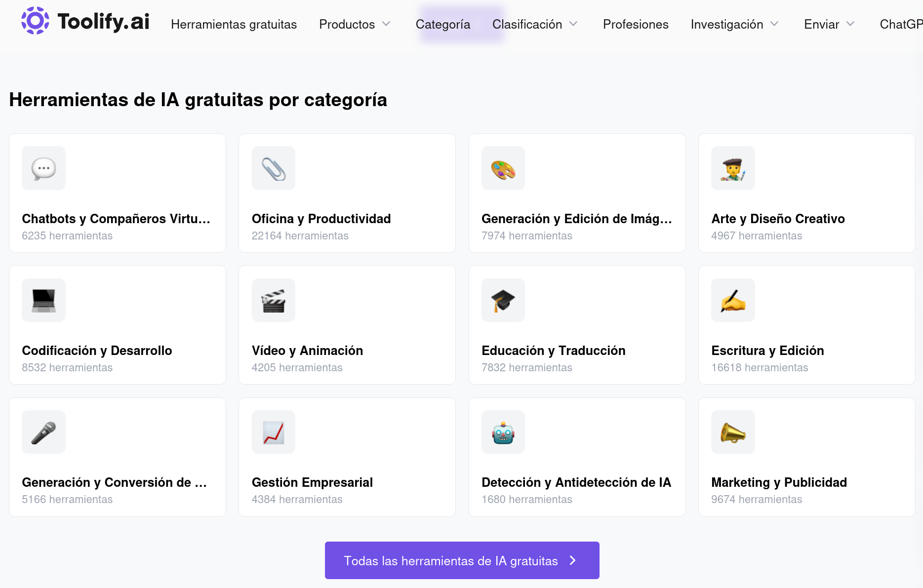
Task: Click arrow icon in Todas las herramientas button
Action: point(573,560)
